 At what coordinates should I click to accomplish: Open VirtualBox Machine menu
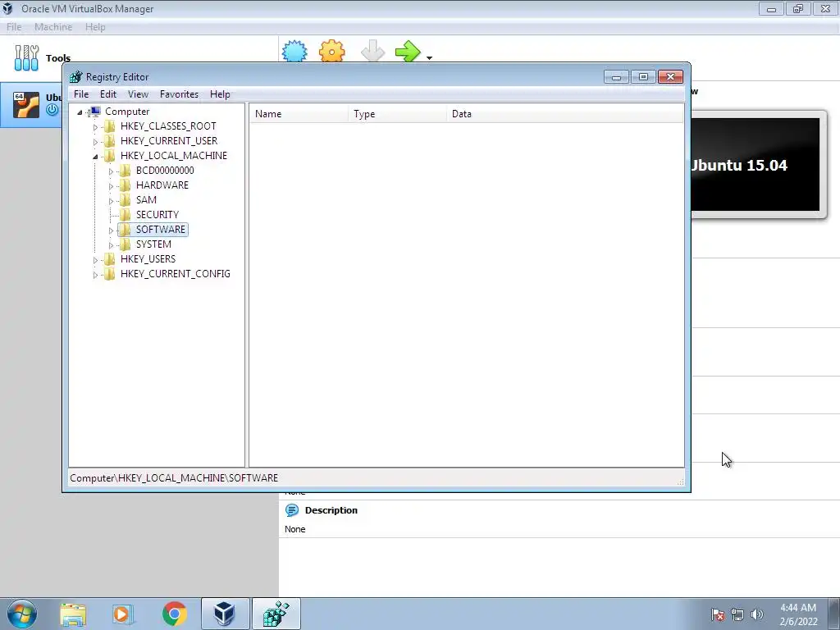(x=53, y=27)
